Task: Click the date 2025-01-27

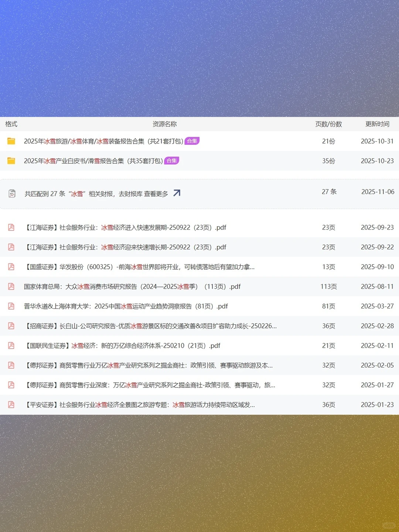Action: 377,385
